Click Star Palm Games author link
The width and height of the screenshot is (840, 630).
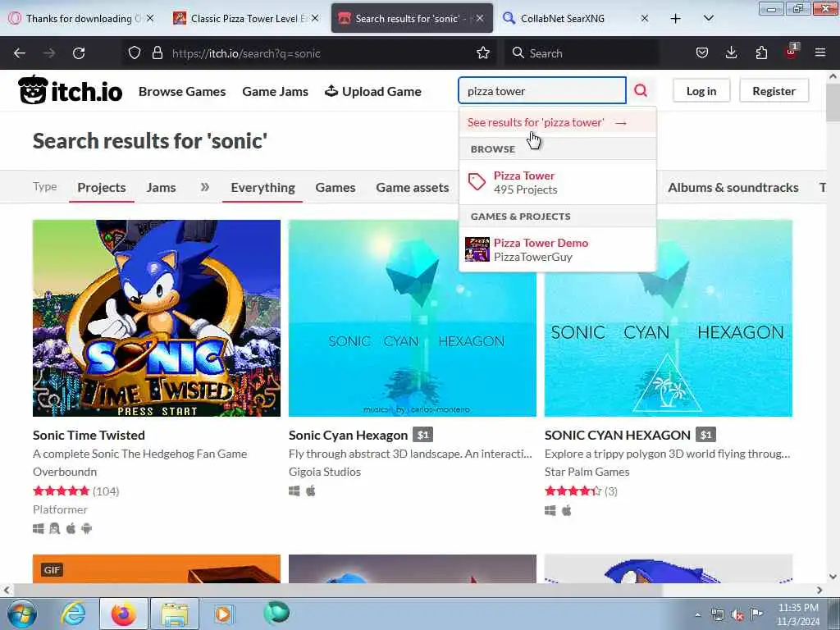587,472
